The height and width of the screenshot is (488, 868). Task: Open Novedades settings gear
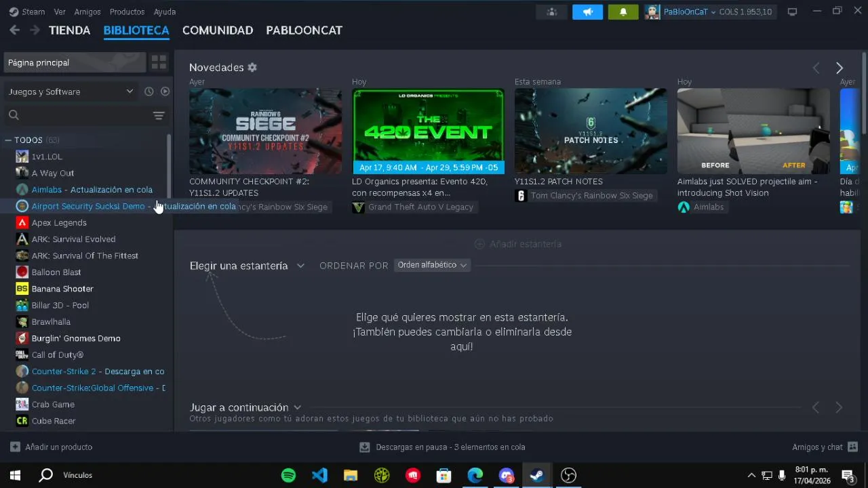pos(252,67)
